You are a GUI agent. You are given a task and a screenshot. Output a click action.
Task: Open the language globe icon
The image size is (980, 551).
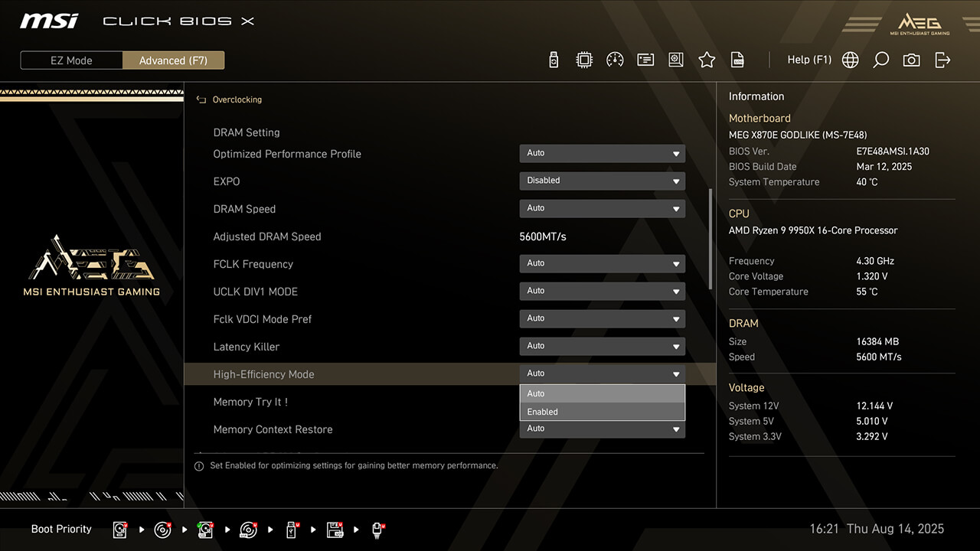point(850,60)
